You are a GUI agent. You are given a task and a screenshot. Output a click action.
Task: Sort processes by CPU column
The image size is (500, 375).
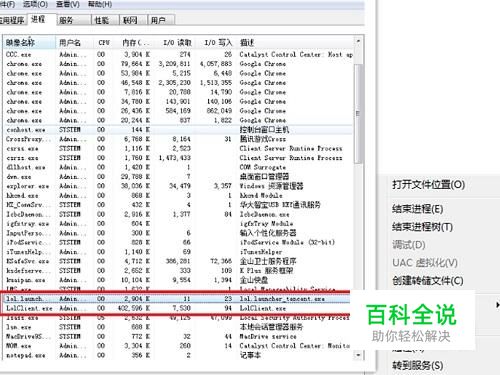pyautogui.click(x=104, y=43)
